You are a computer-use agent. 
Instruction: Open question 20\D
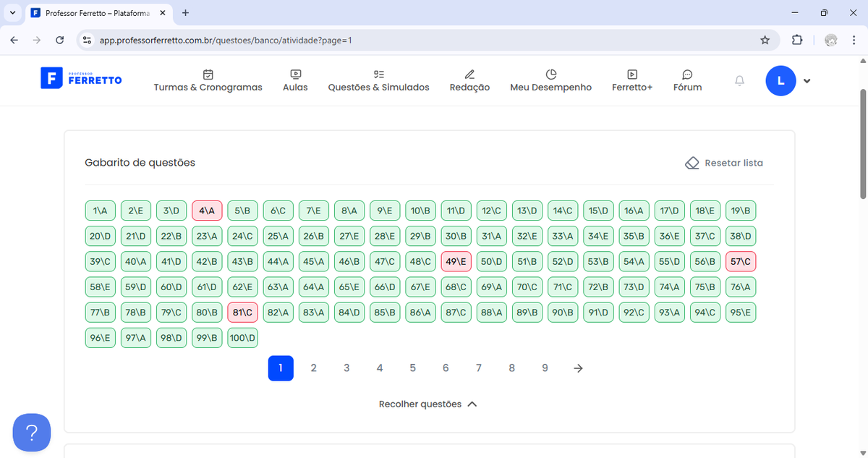click(x=101, y=236)
